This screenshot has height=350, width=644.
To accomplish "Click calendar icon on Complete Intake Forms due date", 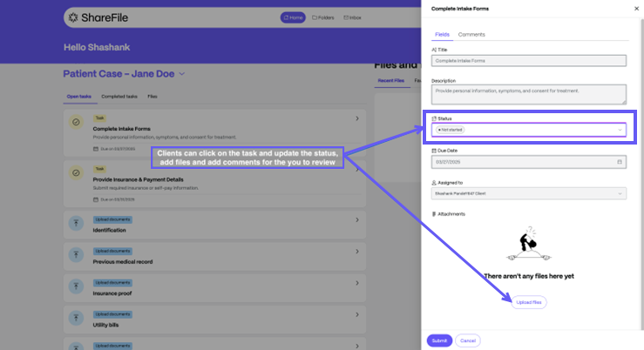I will pos(96,149).
